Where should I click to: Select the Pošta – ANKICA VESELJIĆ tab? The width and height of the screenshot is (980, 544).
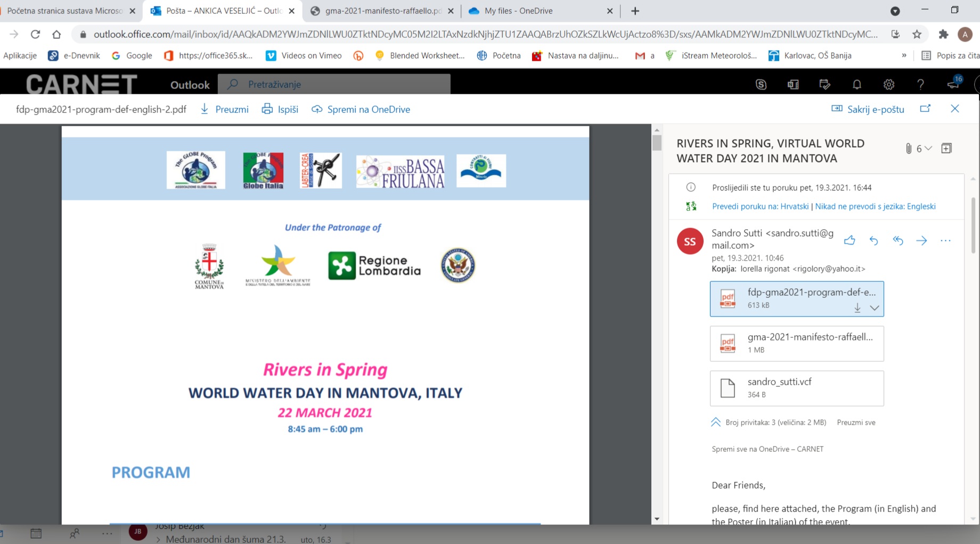pos(223,11)
